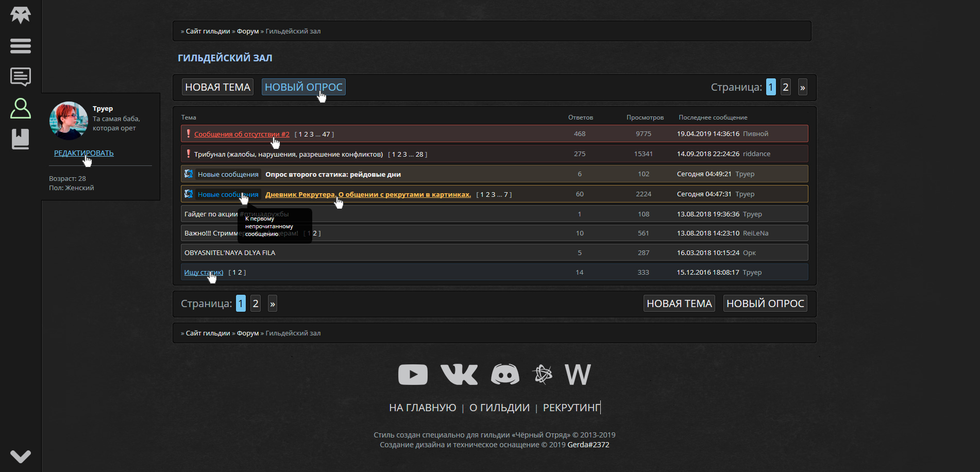
Task: Click the top НОВАЯ ТЕМА button
Action: (x=217, y=87)
